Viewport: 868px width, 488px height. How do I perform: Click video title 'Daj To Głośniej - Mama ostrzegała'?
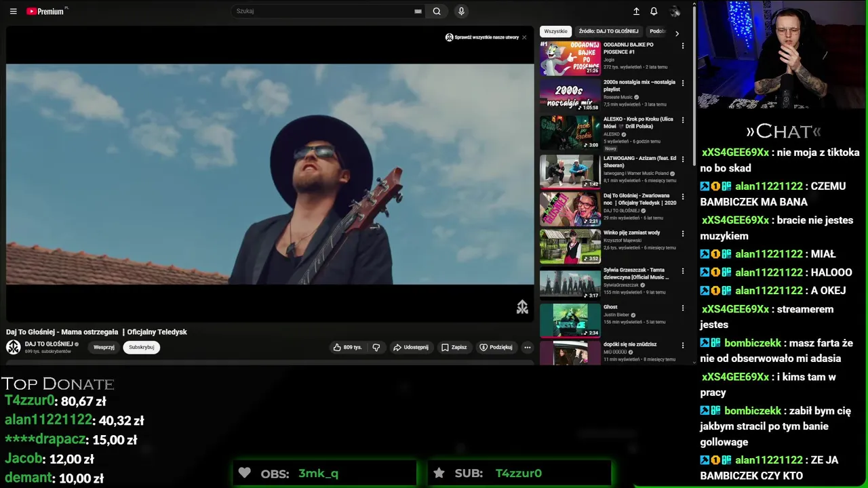pos(96,332)
